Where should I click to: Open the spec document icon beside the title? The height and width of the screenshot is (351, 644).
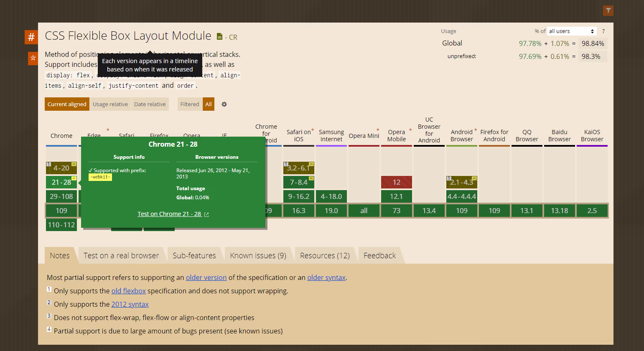[219, 37]
